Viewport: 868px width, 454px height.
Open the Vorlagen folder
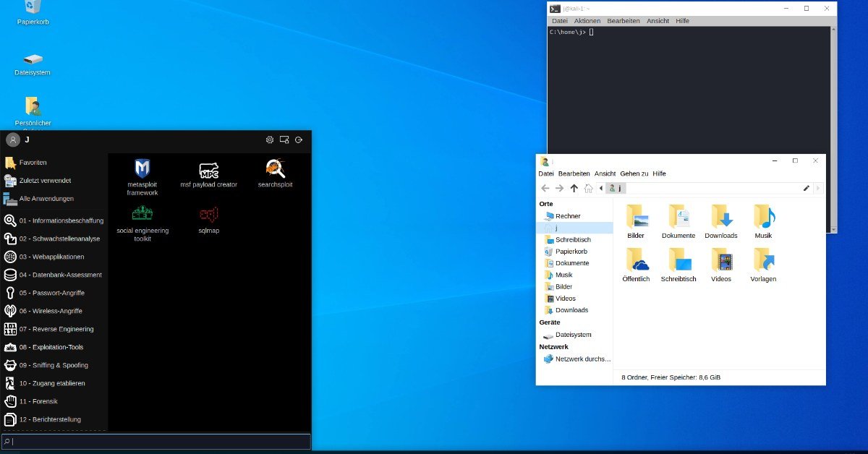763,265
